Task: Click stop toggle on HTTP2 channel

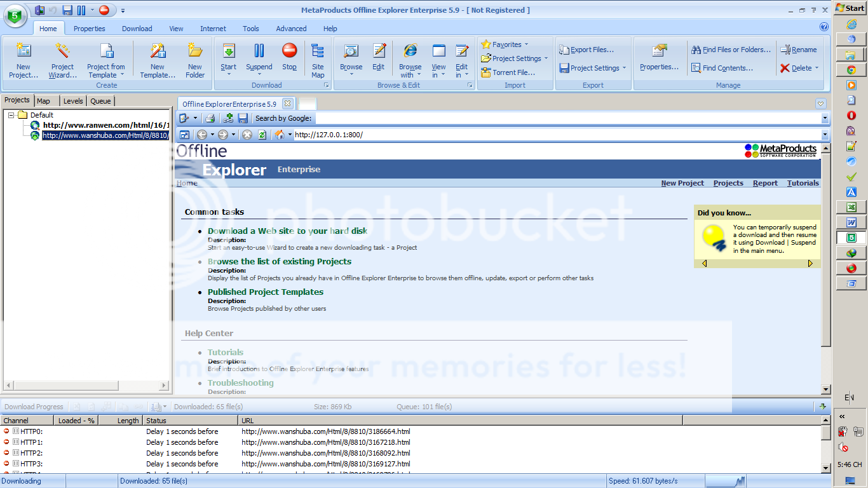Action: (x=6, y=453)
